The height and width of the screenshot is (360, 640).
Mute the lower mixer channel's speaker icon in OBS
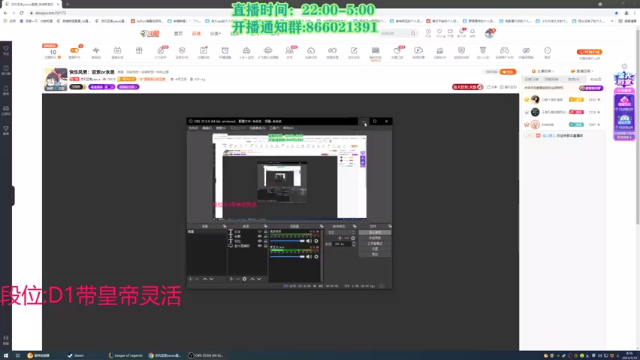point(309,257)
